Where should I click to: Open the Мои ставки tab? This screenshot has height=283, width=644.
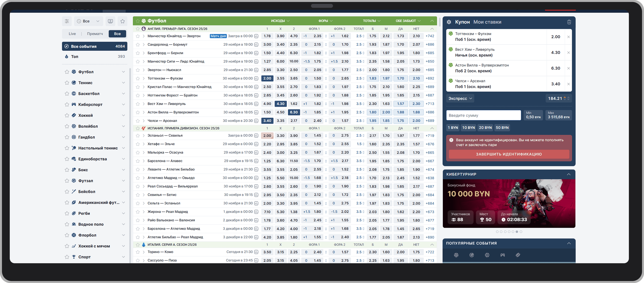487,22
